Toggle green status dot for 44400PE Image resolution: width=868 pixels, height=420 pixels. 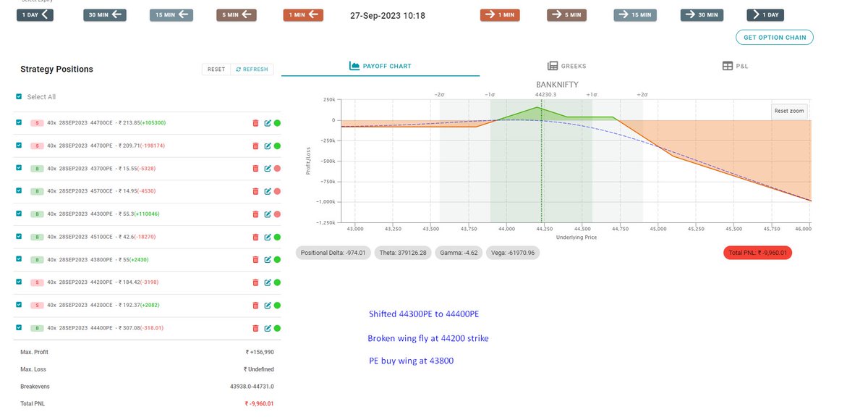277,328
